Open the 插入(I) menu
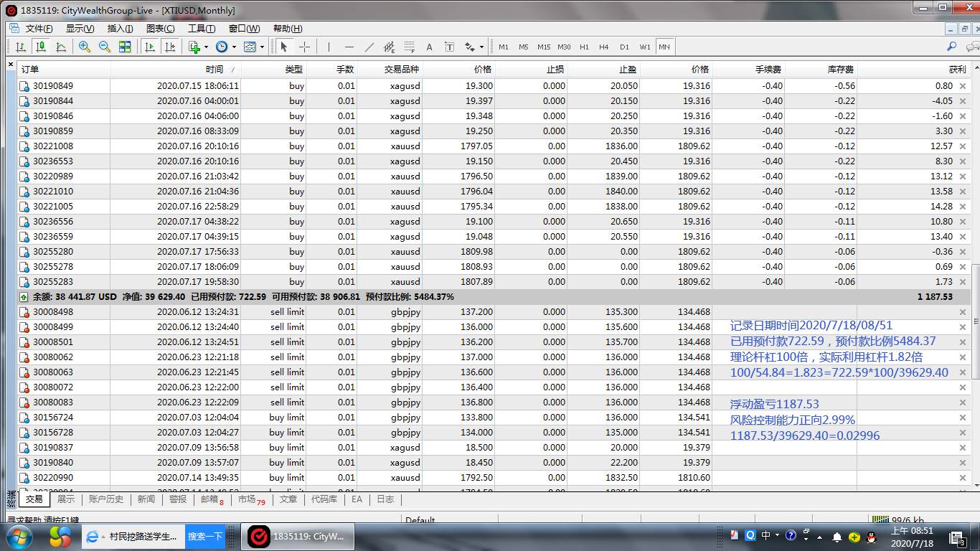 click(120, 29)
